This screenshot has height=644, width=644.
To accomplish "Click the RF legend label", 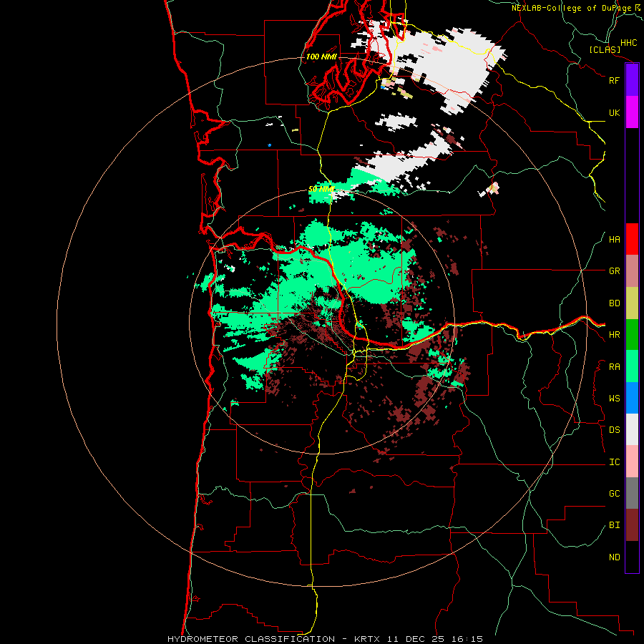I will [x=614, y=80].
